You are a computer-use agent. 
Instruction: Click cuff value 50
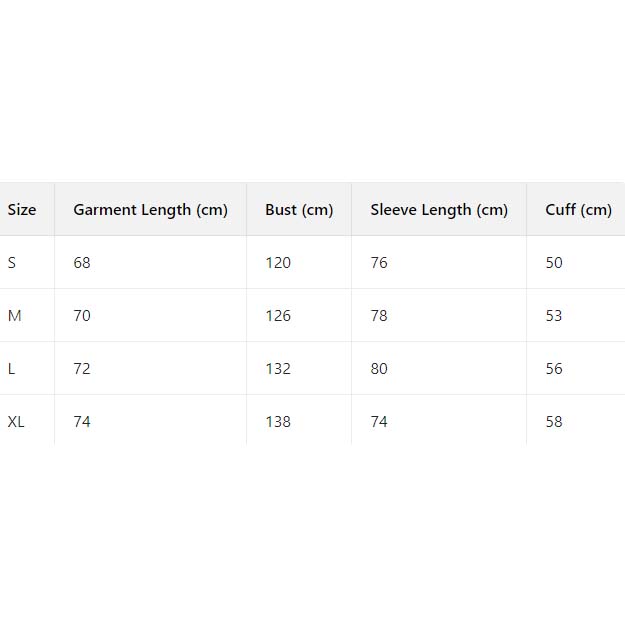click(554, 263)
